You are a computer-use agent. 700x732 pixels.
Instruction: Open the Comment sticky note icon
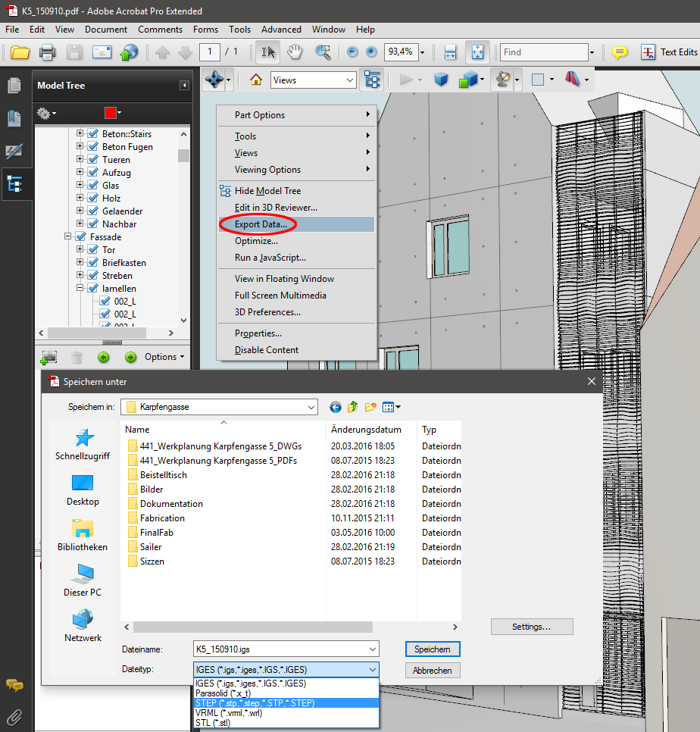coord(620,52)
